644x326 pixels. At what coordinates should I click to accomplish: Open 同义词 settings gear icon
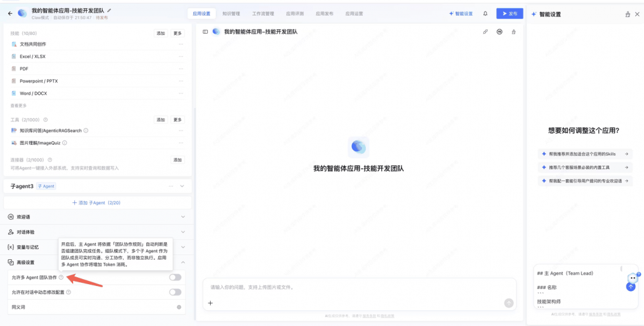(x=179, y=307)
